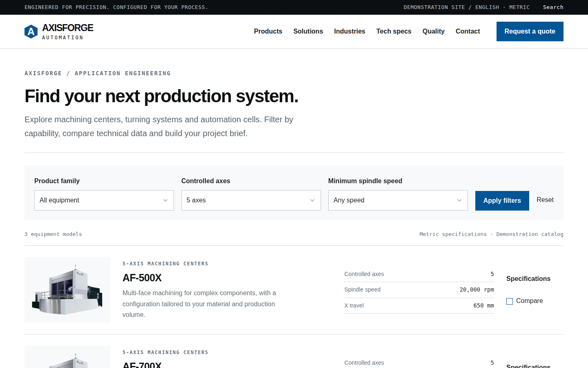Click the "3 equipment models" result count
This screenshot has width=588, height=368.
point(53,234)
